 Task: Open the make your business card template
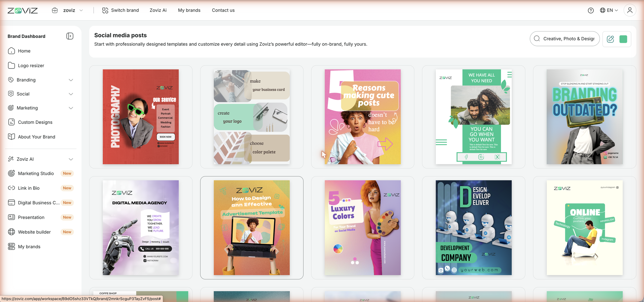(252, 117)
